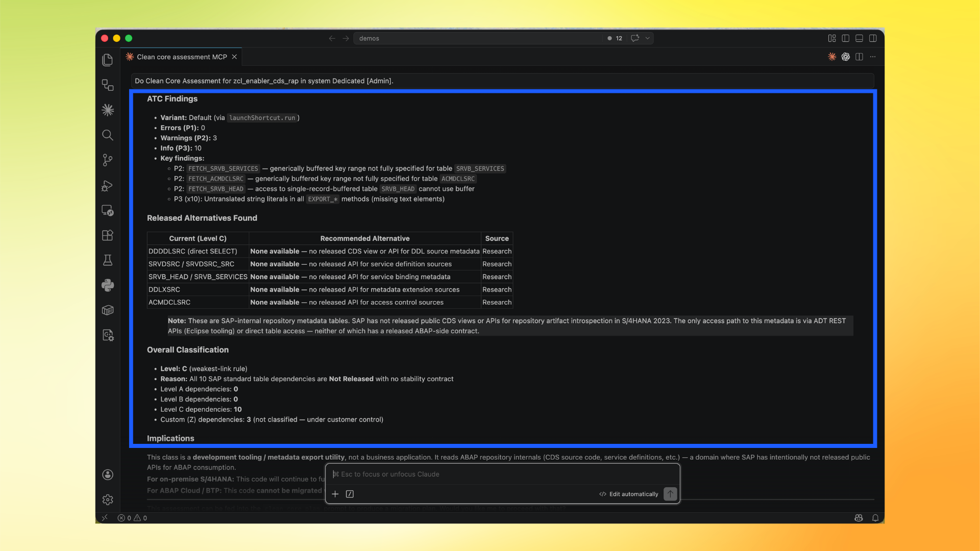Open Extensions view in activity bar
Viewport: 980px width, 551px height.
click(x=107, y=235)
